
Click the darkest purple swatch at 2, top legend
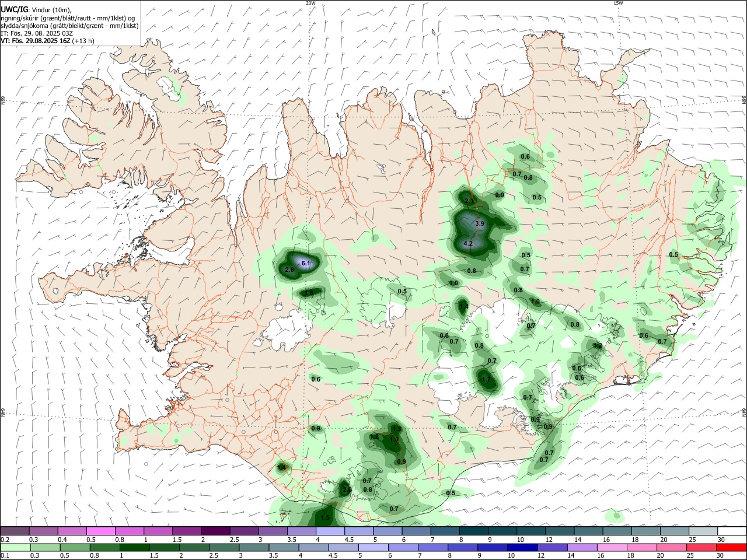pyautogui.click(x=215, y=531)
